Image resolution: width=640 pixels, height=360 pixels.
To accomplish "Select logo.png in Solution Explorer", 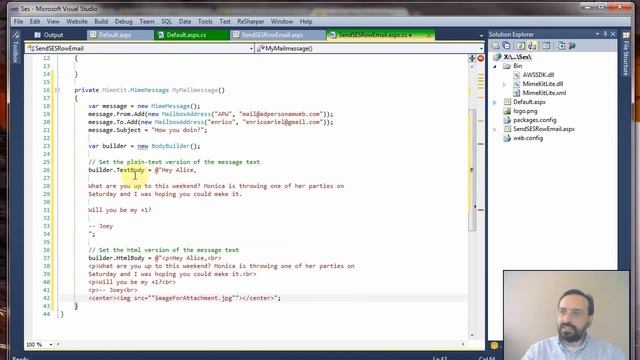I will coord(525,111).
